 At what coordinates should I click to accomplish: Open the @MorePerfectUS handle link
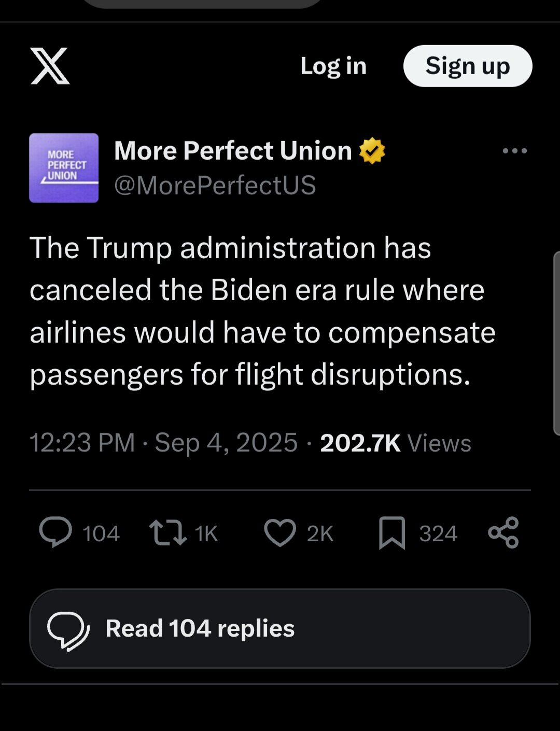(x=215, y=185)
